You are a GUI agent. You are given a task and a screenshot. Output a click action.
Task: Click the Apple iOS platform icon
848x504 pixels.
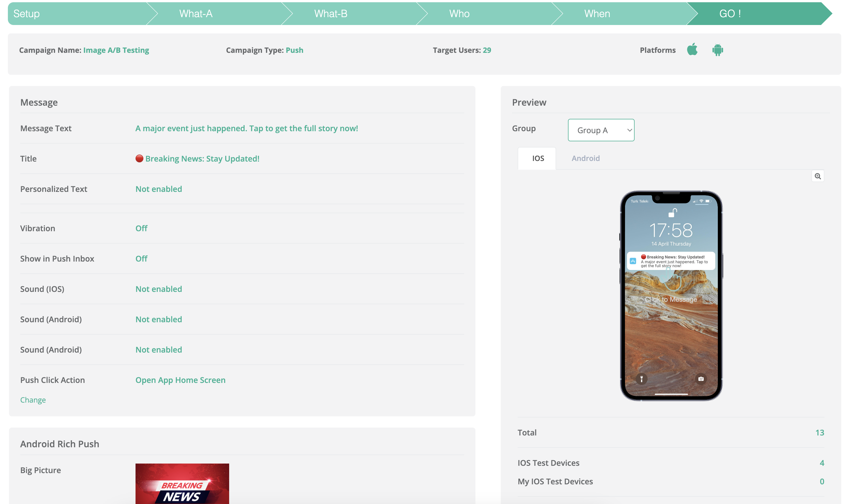click(692, 49)
